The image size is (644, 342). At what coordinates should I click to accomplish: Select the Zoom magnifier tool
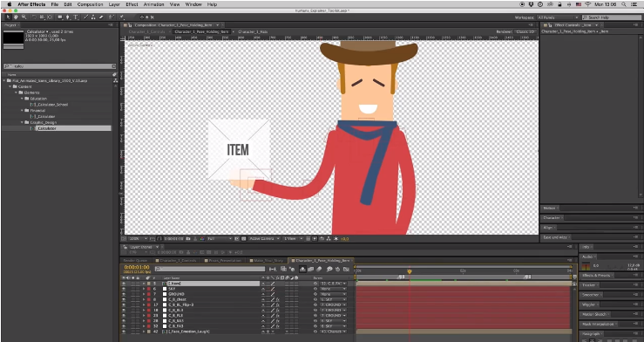[x=24, y=17]
